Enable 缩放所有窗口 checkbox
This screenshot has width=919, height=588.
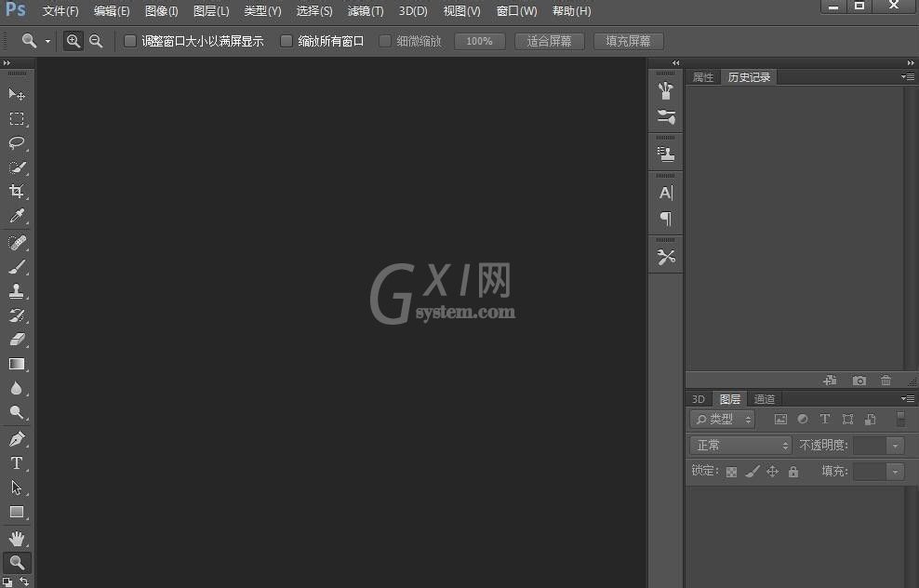tap(286, 41)
